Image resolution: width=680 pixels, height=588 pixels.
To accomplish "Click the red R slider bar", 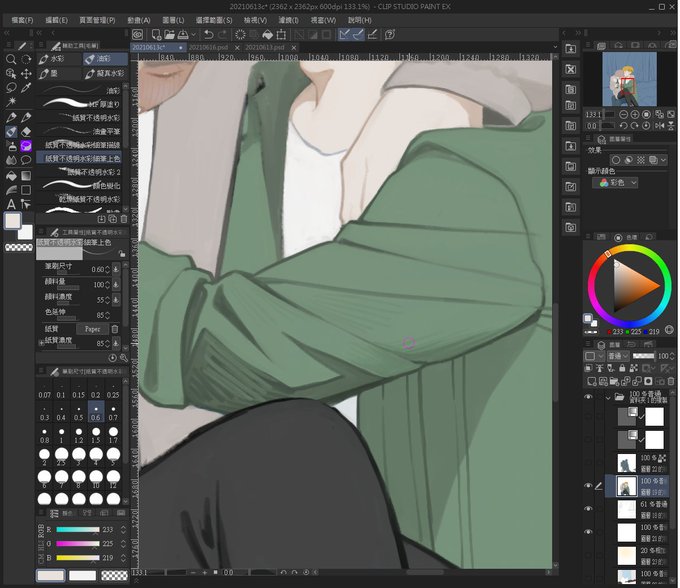I will 78,530.
